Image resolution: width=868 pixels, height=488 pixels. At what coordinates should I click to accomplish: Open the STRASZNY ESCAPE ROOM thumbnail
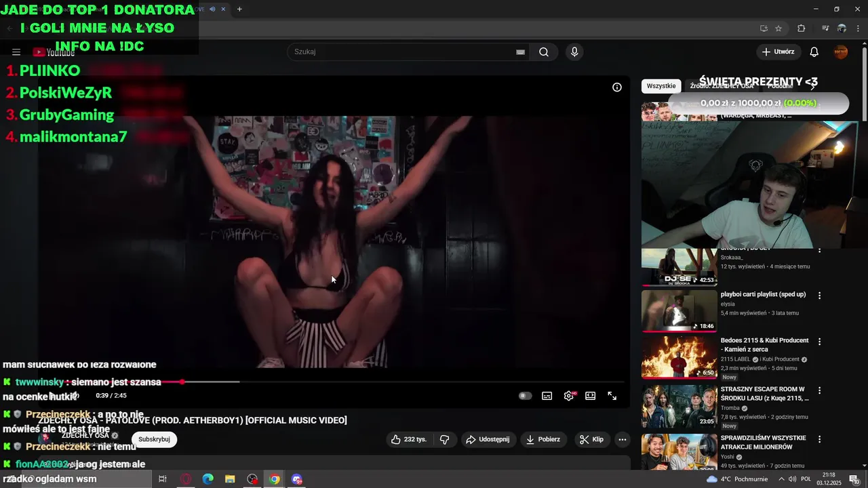[679, 406]
